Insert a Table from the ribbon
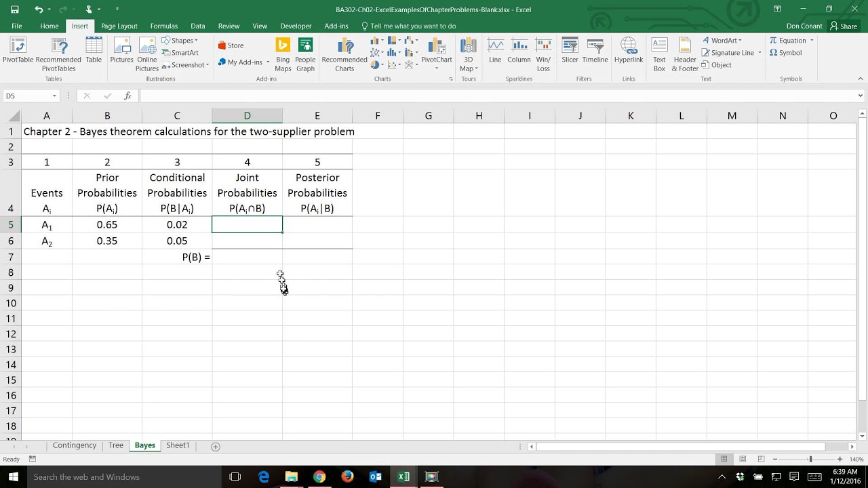Screen dimensions: 868x488 coord(94,50)
